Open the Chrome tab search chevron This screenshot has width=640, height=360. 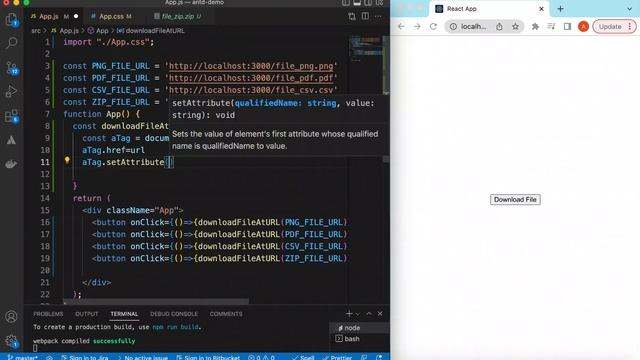pyautogui.click(x=629, y=9)
